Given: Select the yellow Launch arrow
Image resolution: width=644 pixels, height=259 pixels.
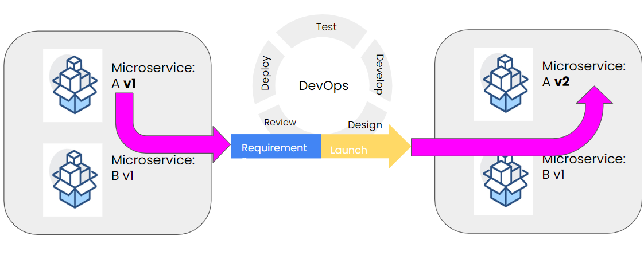Looking at the screenshot, I should click(367, 147).
